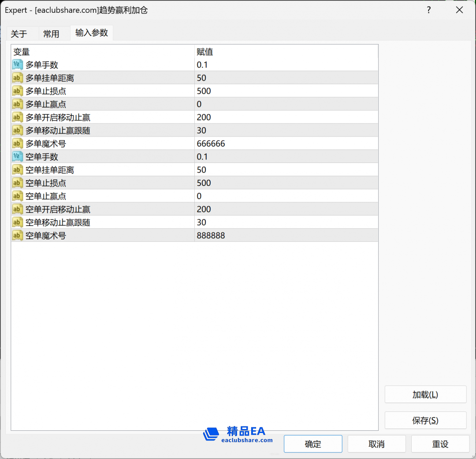
Task: Edit the 多单魔术号 value 666666
Action: (x=211, y=144)
